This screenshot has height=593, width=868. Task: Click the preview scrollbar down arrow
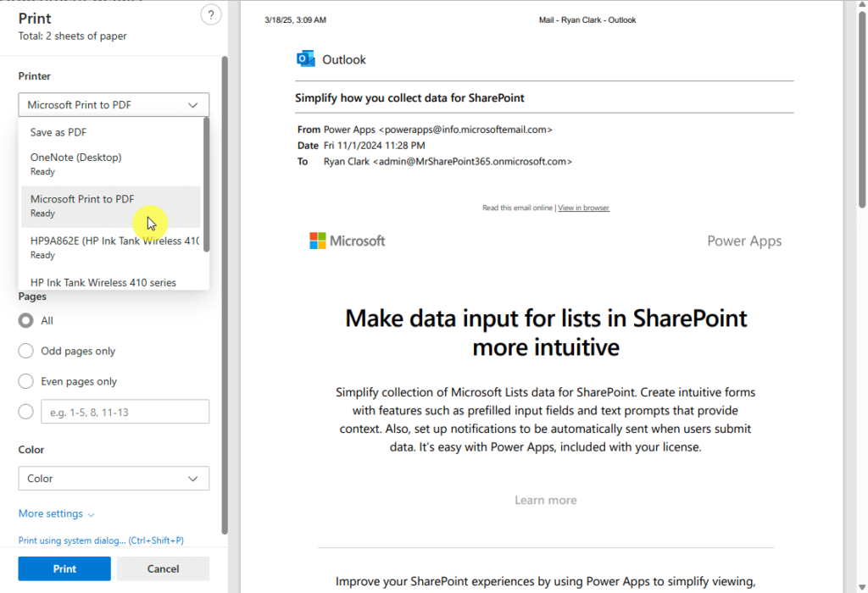pyautogui.click(x=862, y=587)
